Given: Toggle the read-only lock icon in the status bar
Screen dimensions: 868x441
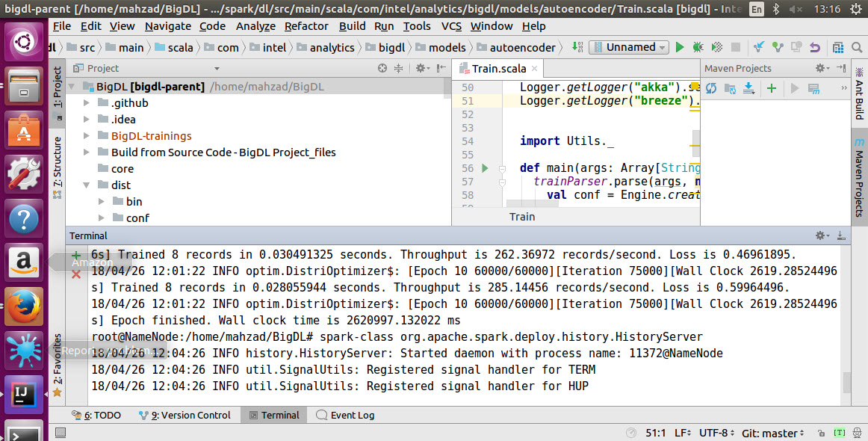Looking at the screenshot, I should [x=822, y=433].
